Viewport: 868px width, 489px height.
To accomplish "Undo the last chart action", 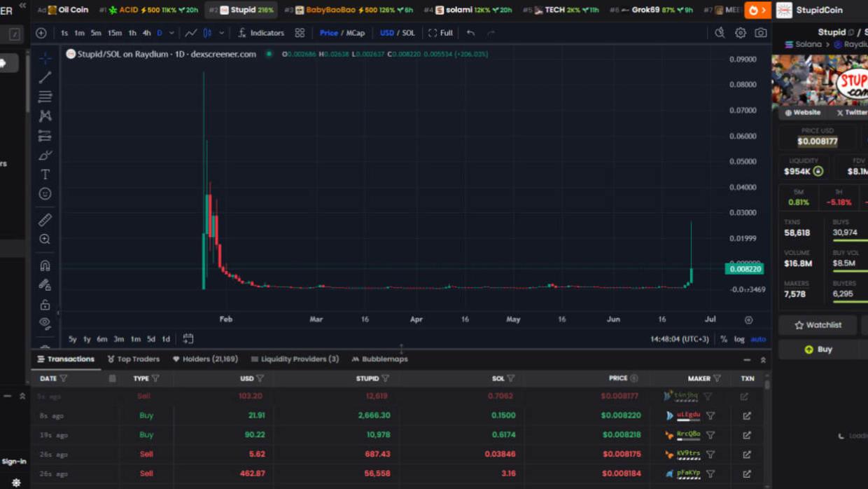I will tap(470, 33).
